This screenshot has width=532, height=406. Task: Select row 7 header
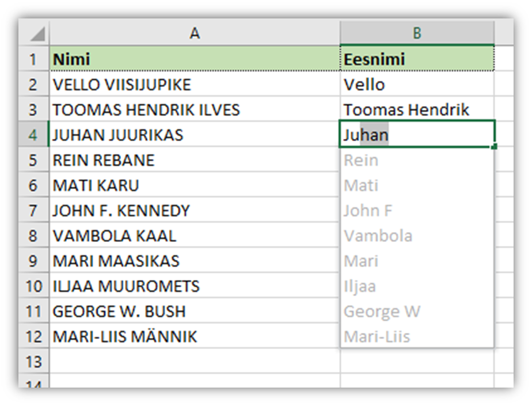point(33,211)
